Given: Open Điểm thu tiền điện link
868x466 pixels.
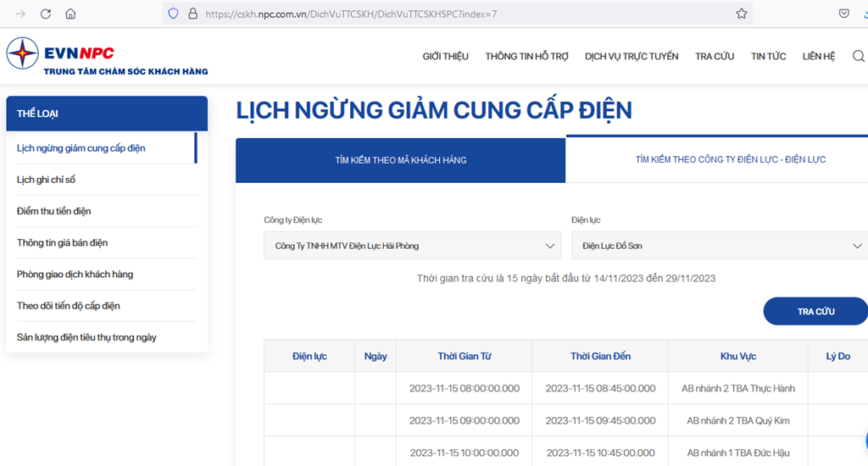Looking at the screenshot, I should pyautogui.click(x=53, y=211).
